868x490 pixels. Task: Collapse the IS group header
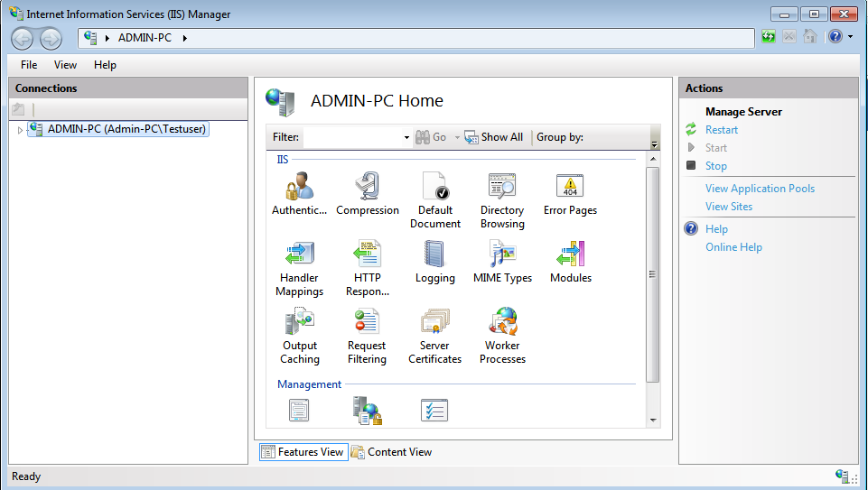pos(283,160)
